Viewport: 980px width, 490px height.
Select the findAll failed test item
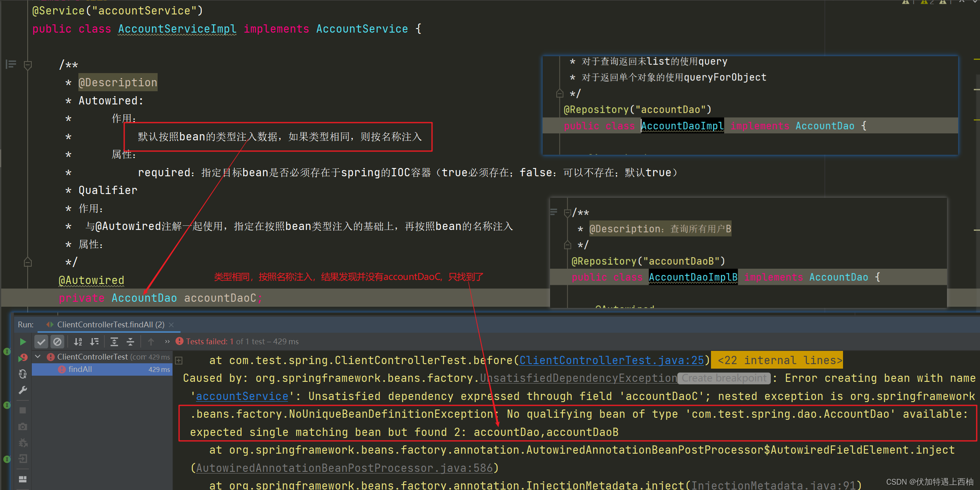pyautogui.click(x=80, y=369)
